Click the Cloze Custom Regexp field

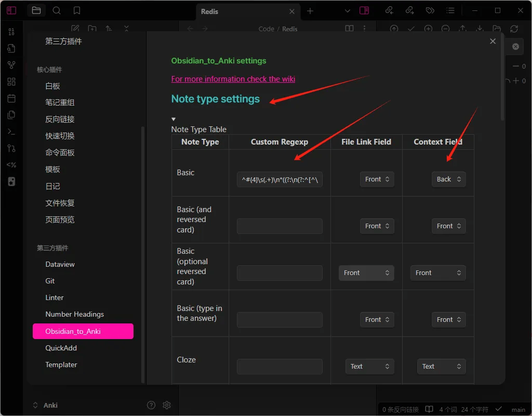[x=280, y=367]
